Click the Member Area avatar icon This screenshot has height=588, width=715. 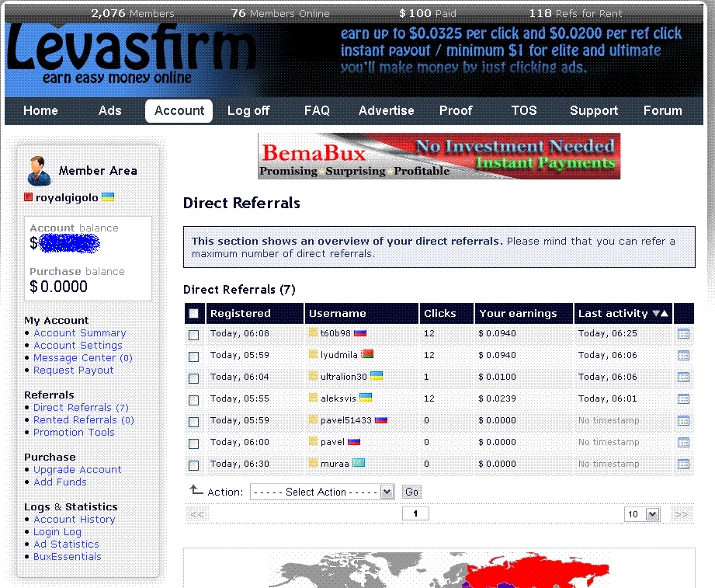pyautogui.click(x=39, y=171)
